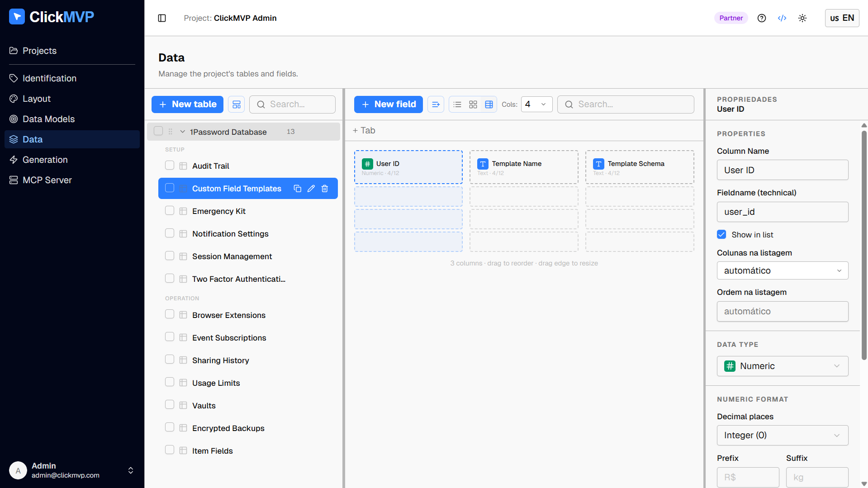Open the Decimal places dropdown

coord(783,435)
